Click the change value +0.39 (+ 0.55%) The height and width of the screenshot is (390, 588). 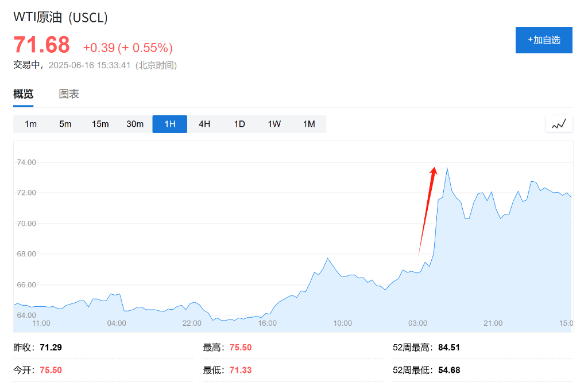(128, 48)
